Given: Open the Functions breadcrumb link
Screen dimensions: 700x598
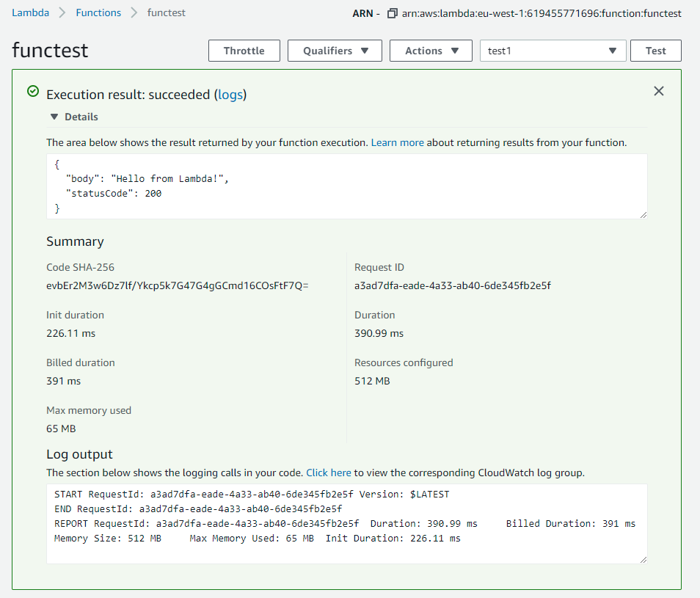Looking at the screenshot, I should pos(98,12).
